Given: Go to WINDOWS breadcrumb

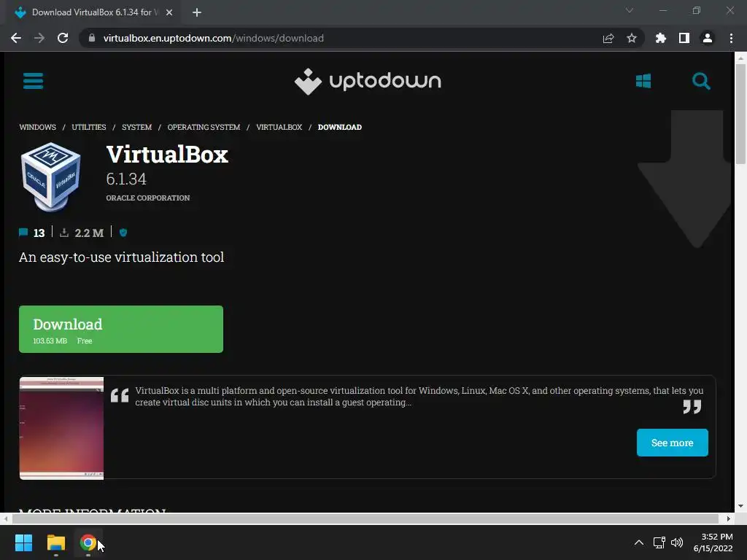Looking at the screenshot, I should [38, 127].
